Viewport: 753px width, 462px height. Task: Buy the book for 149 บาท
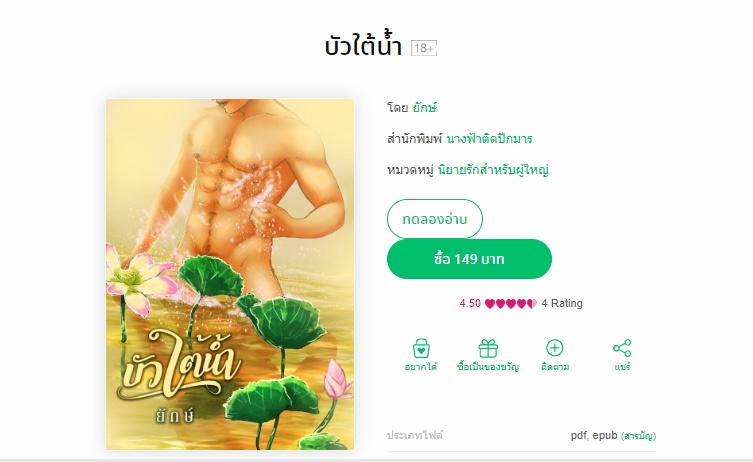469,259
